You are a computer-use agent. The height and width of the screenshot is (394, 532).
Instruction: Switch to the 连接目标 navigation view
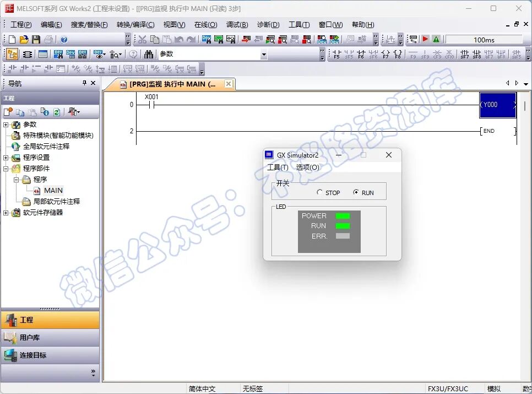50,355
